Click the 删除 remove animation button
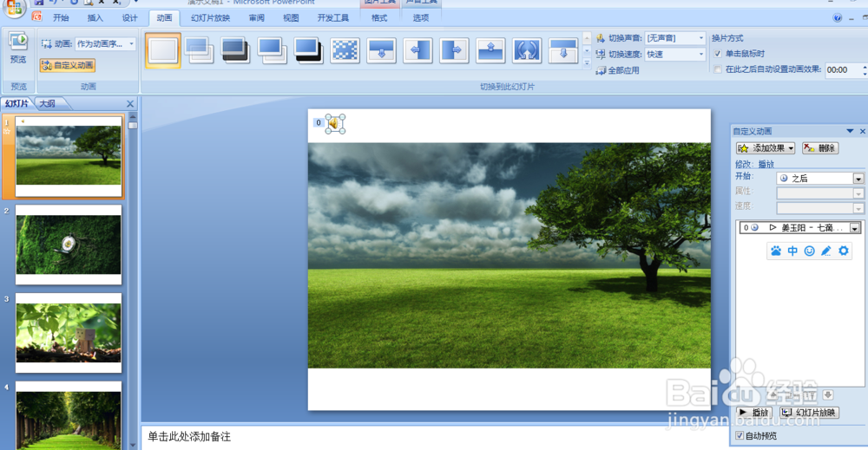The height and width of the screenshot is (450, 868). click(820, 148)
